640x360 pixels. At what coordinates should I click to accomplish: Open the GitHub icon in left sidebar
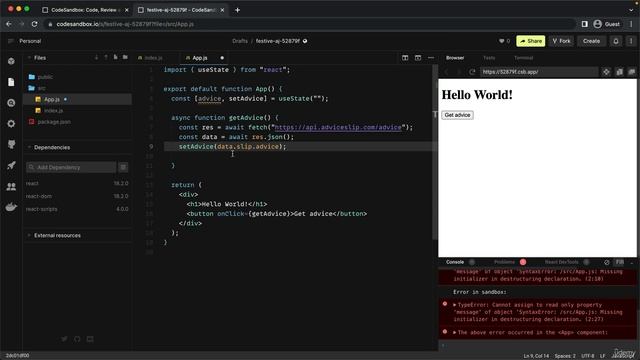click(11, 144)
